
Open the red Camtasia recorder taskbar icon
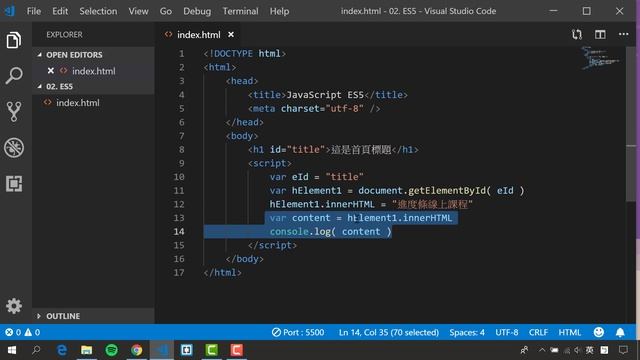coord(236,350)
